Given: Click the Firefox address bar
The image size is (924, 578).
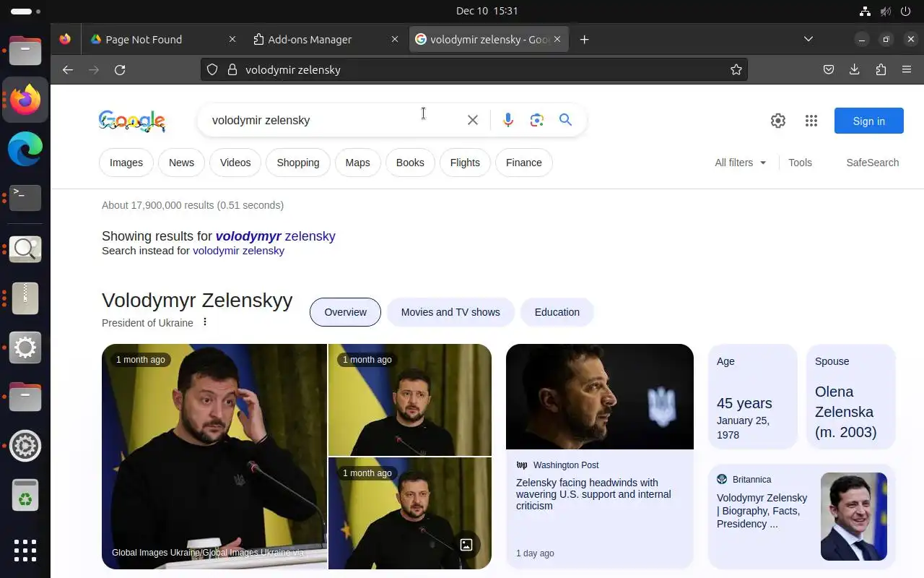Looking at the screenshot, I should pos(474,69).
